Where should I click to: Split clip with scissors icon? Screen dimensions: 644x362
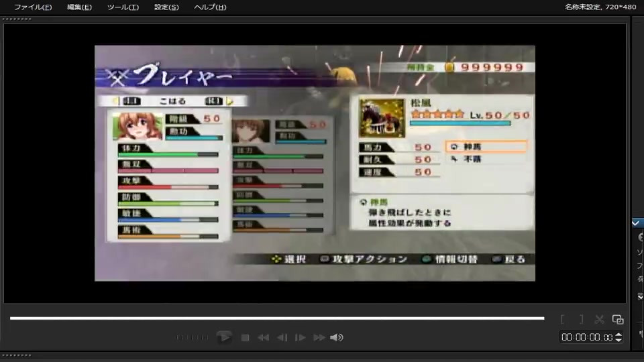(x=600, y=319)
